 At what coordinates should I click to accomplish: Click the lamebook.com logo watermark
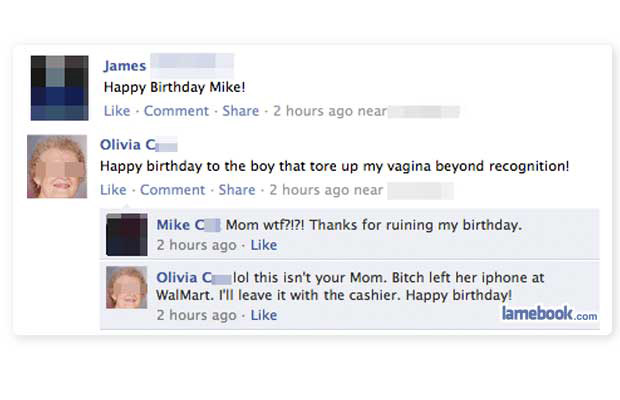(548, 314)
